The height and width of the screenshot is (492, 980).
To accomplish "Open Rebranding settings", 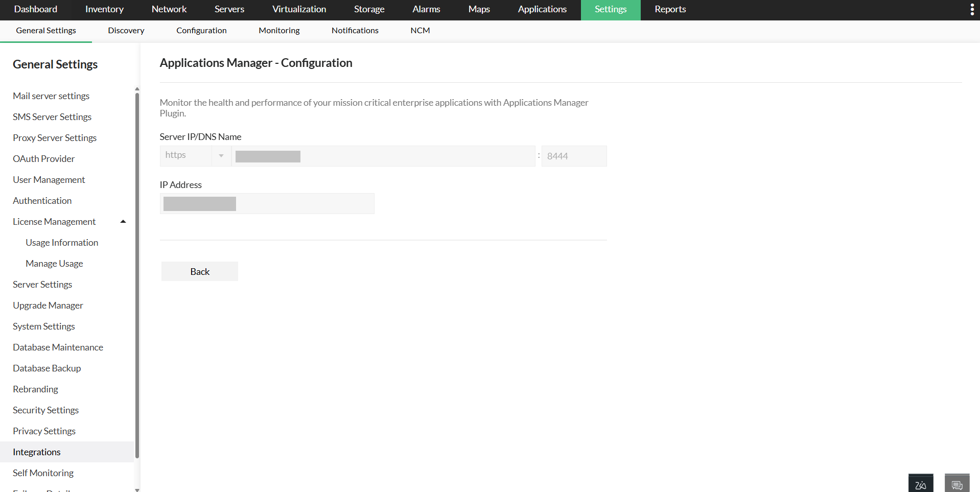I will point(35,389).
